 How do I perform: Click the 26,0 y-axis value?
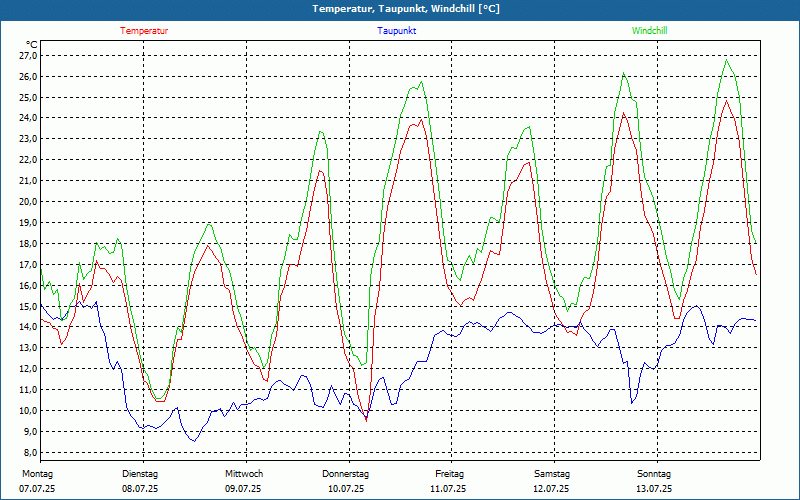(29, 77)
